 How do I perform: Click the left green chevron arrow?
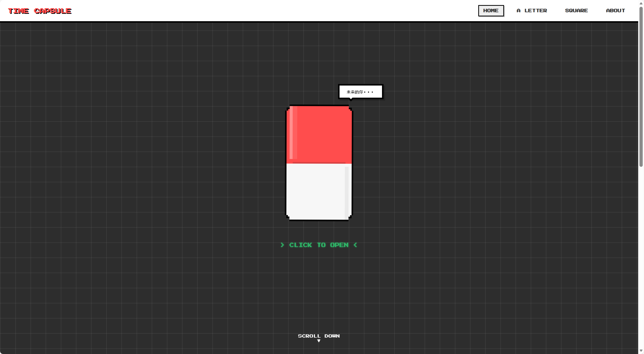click(x=282, y=245)
